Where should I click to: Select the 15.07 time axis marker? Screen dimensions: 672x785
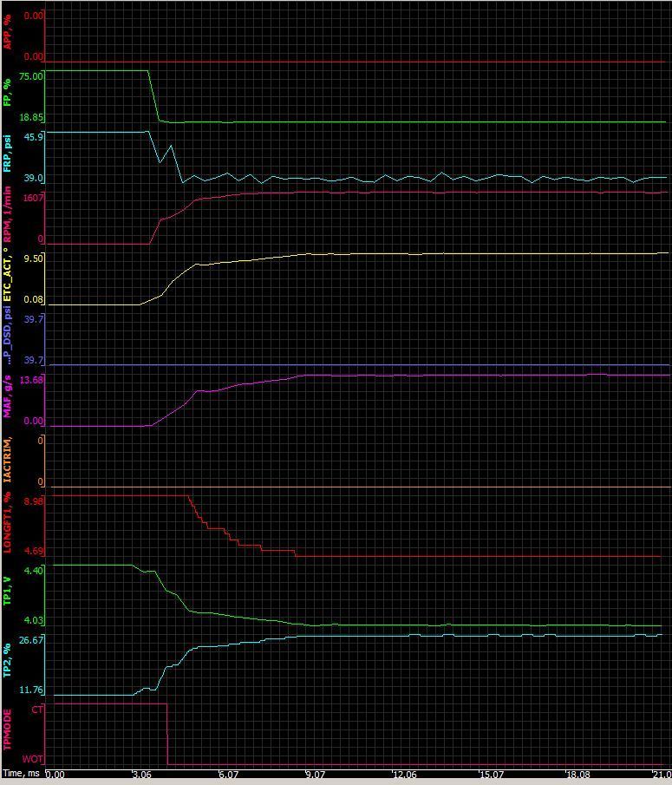click(491, 775)
